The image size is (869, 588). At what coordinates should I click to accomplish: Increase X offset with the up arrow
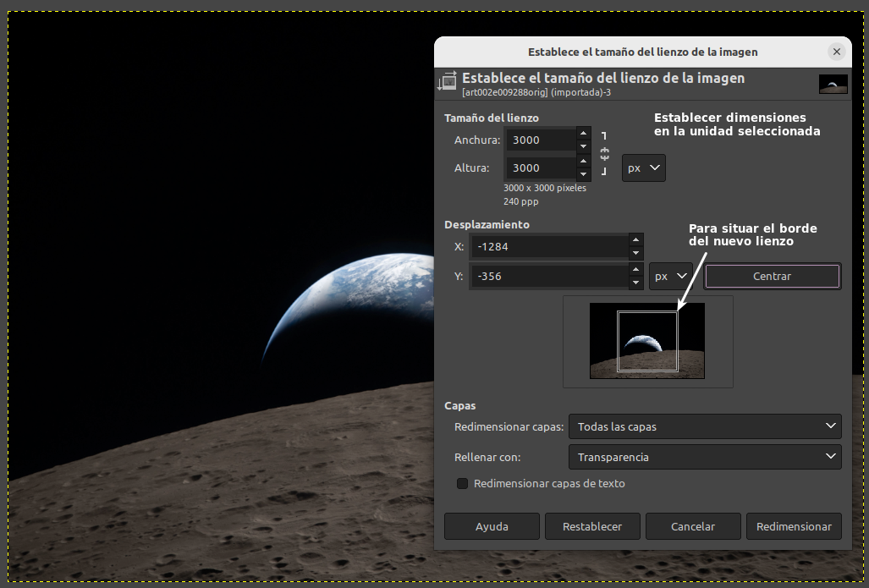coord(635,240)
